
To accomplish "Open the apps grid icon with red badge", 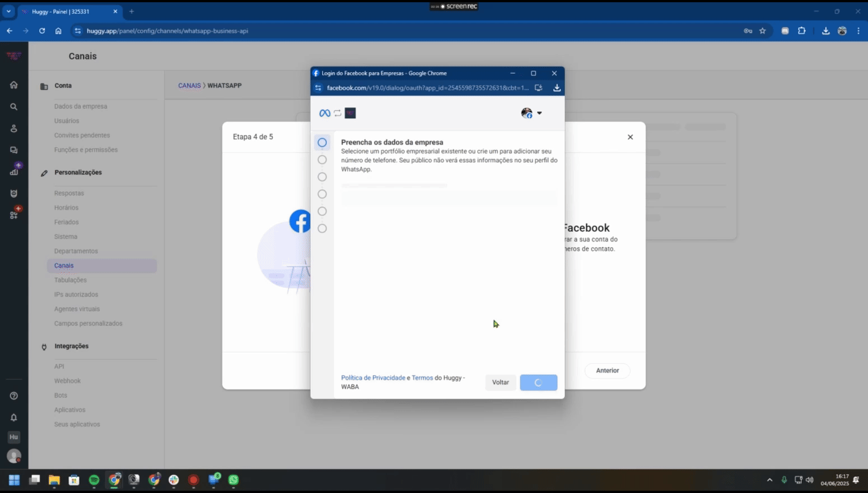I will [x=13, y=215].
